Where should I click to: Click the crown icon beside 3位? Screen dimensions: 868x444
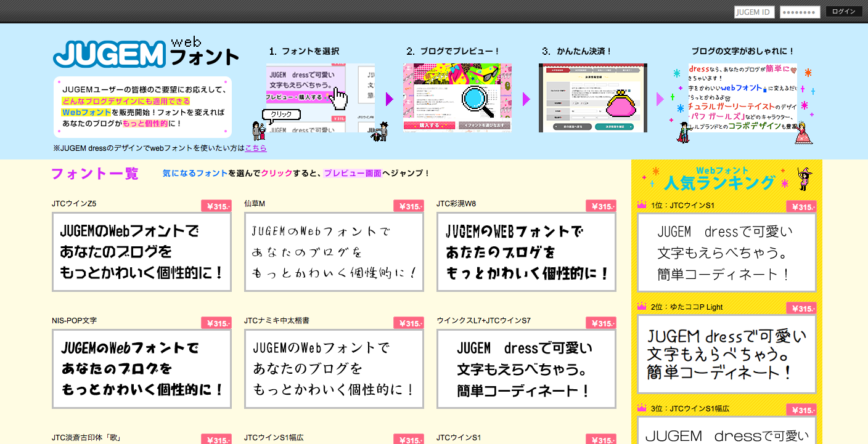pyautogui.click(x=642, y=408)
